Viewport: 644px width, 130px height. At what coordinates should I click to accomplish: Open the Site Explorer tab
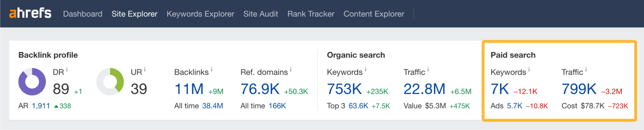click(x=134, y=14)
